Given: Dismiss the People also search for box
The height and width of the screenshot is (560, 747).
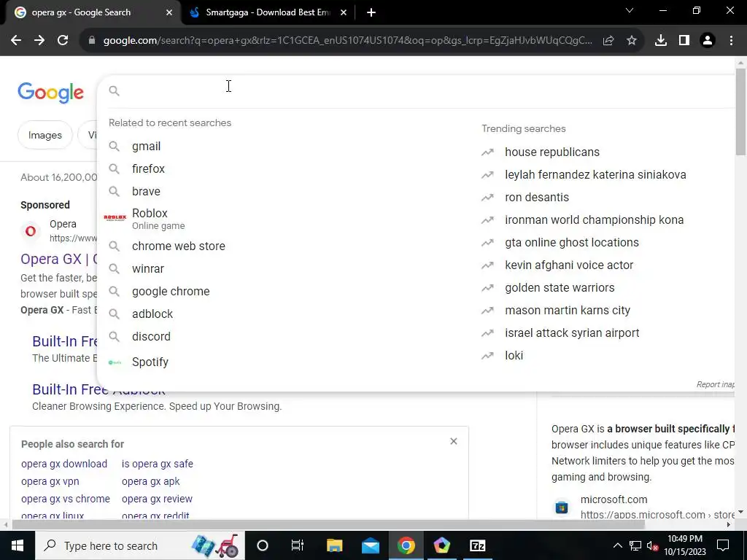Looking at the screenshot, I should pyautogui.click(x=454, y=441).
